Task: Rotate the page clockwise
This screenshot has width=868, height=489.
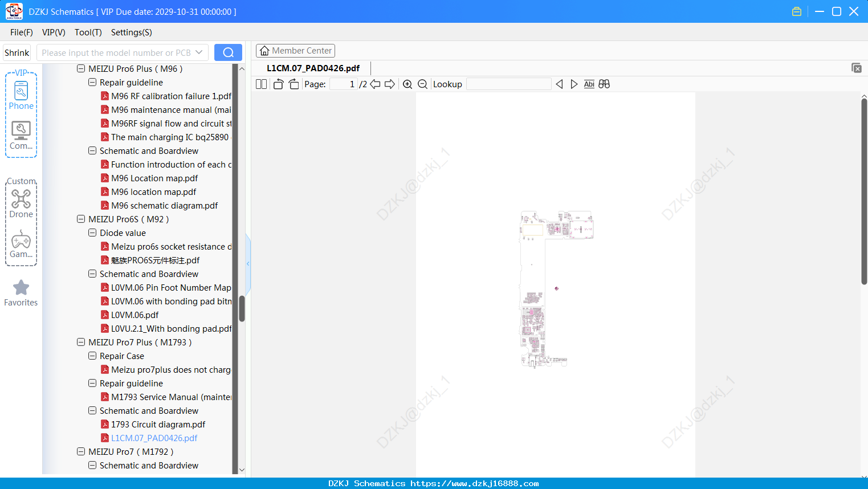Action: pyautogui.click(x=294, y=84)
